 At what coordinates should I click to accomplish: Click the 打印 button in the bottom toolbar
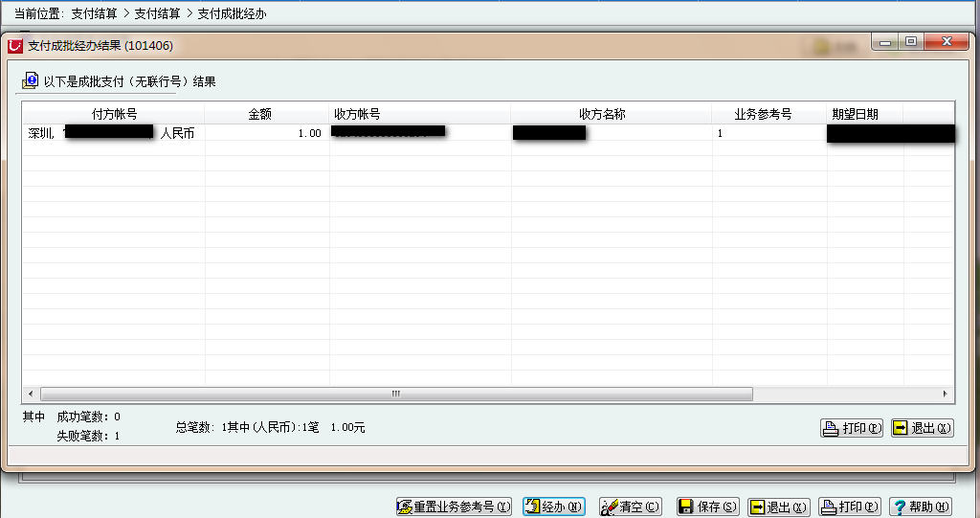[x=849, y=507]
